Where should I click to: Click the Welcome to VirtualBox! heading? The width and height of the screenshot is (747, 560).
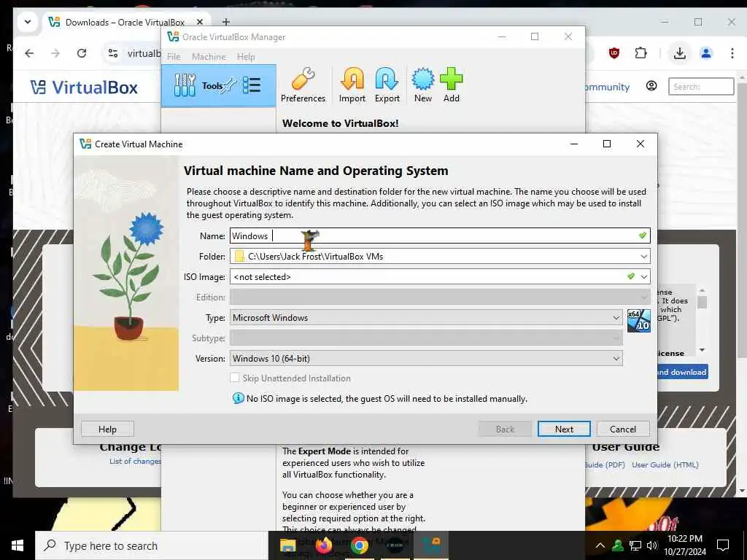click(340, 123)
